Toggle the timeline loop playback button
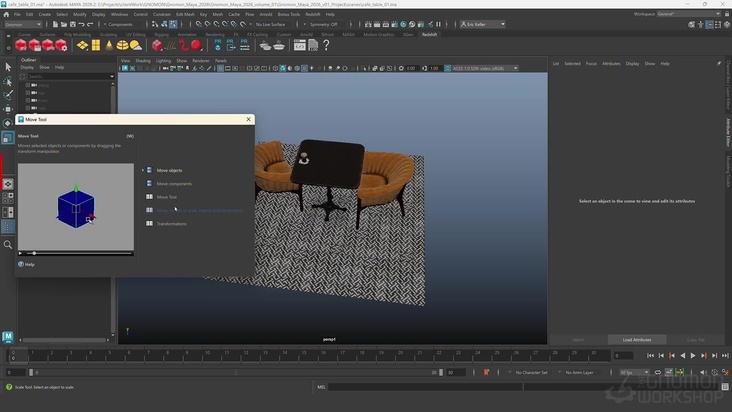Viewport: 732px width, 412px height. (658, 372)
